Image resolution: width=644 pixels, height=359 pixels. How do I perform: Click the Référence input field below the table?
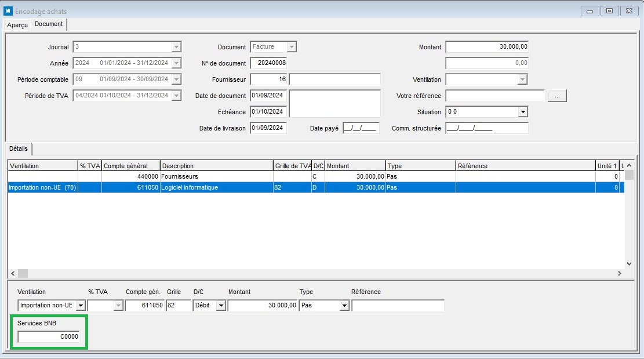click(x=398, y=306)
